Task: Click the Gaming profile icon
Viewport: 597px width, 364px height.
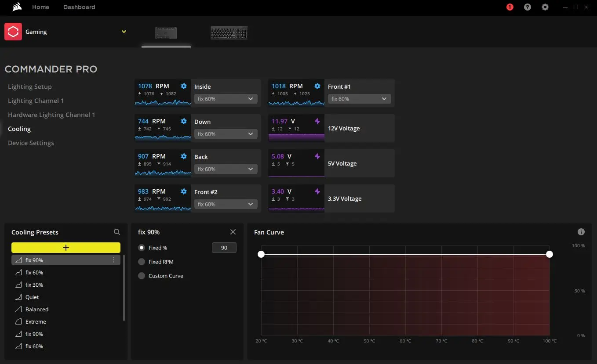Action: (x=13, y=32)
